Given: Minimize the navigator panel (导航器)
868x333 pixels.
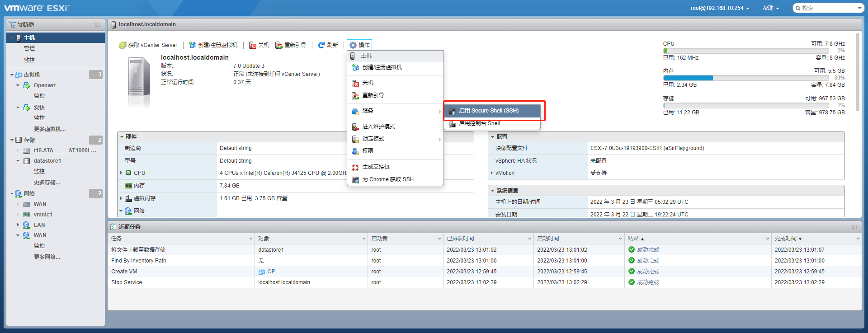Looking at the screenshot, I should [98, 24].
